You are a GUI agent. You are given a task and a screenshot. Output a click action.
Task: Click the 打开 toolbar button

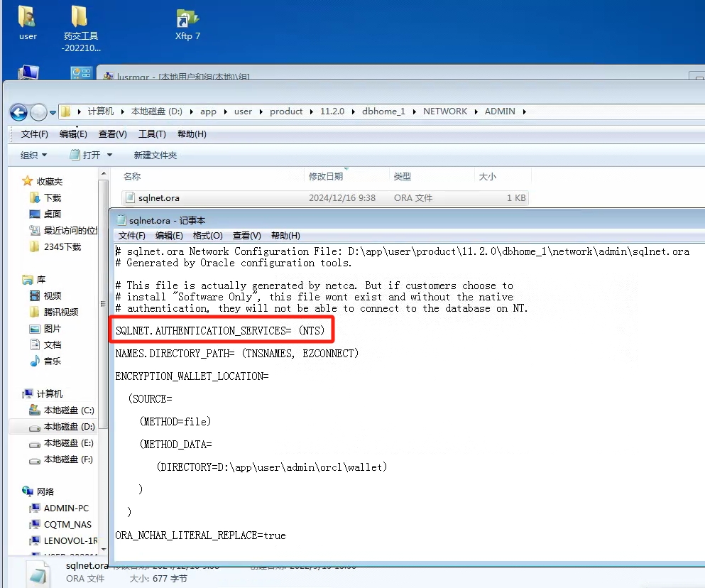(x=85, y=156)
